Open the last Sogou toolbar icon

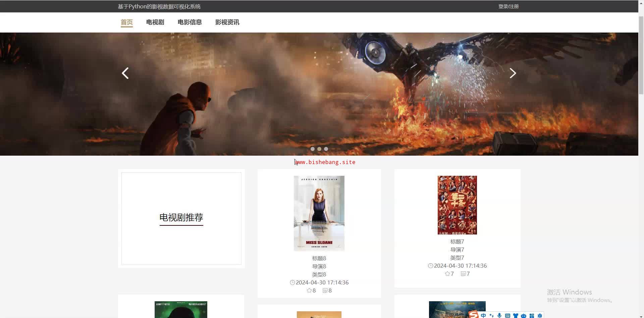click(x=540, y=315)
